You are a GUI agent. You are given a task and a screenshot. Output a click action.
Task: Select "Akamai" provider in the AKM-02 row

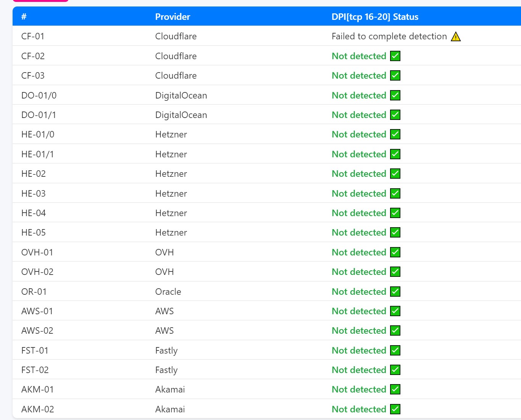pyautogui.click(x=170, y=409)
